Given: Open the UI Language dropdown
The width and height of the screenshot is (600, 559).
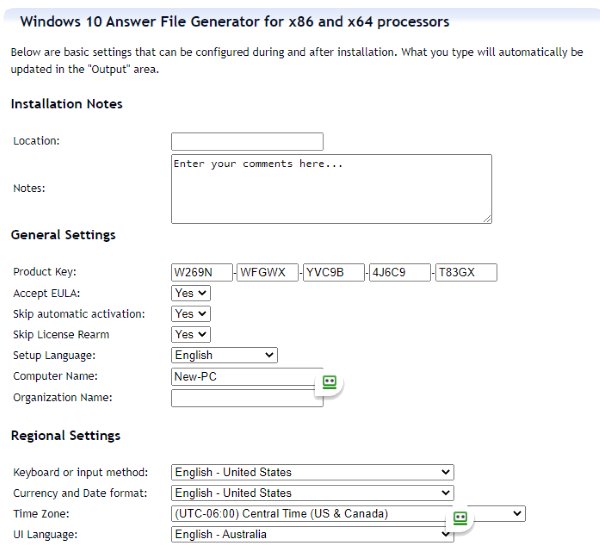Looking at the screenshot, I should (x=312, y=534).
